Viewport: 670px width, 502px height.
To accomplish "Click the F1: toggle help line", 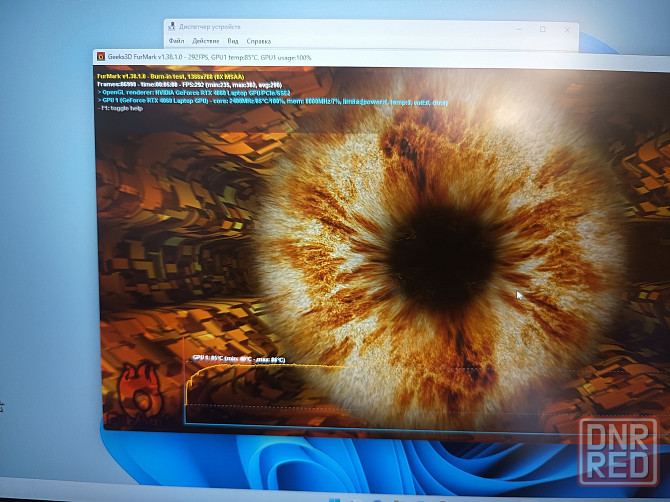I will click(120, 109).
